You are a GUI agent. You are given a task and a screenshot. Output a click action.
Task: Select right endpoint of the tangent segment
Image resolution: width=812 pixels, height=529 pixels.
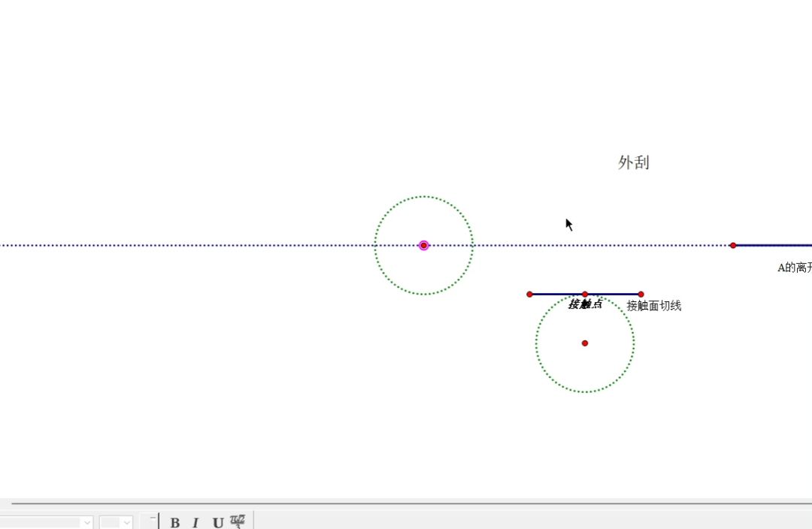pos(641,294)
